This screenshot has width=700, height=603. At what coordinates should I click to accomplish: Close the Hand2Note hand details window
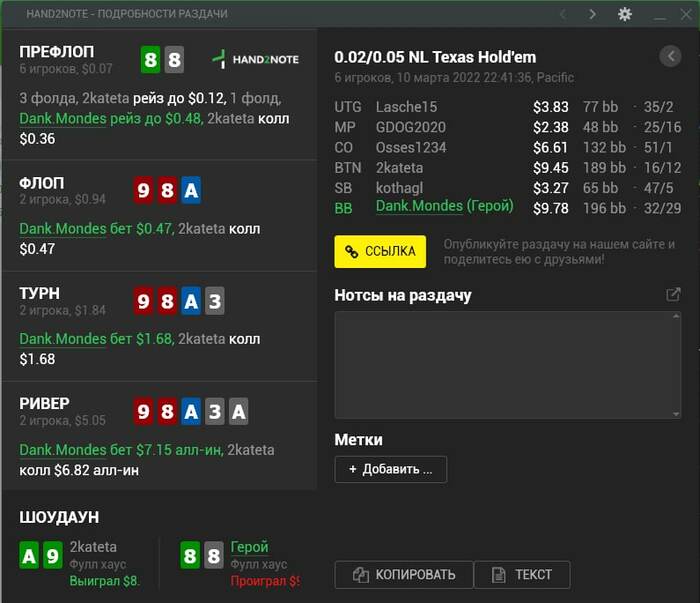[x=686, y=14]
